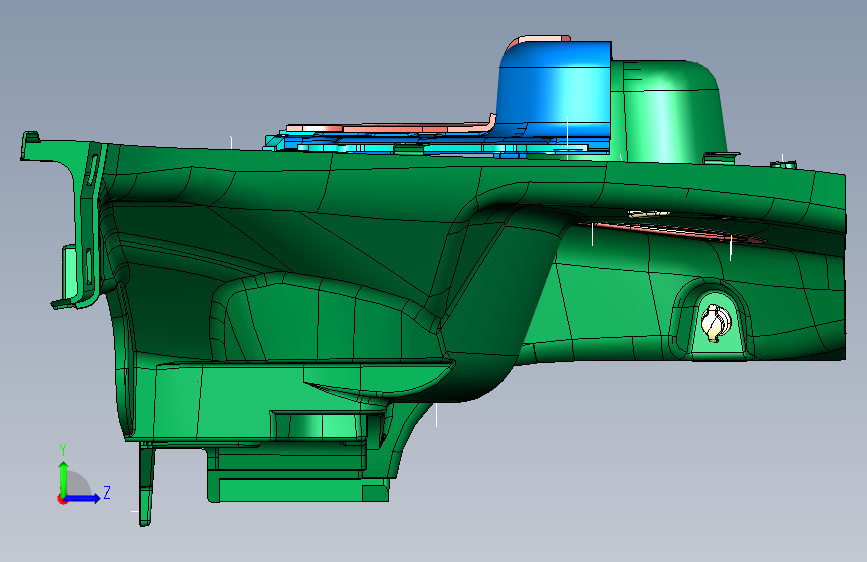The image size is (867, 562).
Task: Select the cream-colored twist fitting in the arched recess
Action: [715, 323]
